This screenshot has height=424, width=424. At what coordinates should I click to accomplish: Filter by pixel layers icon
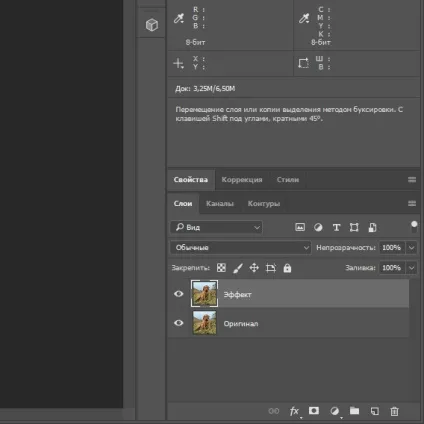click(x=300, y=227)
